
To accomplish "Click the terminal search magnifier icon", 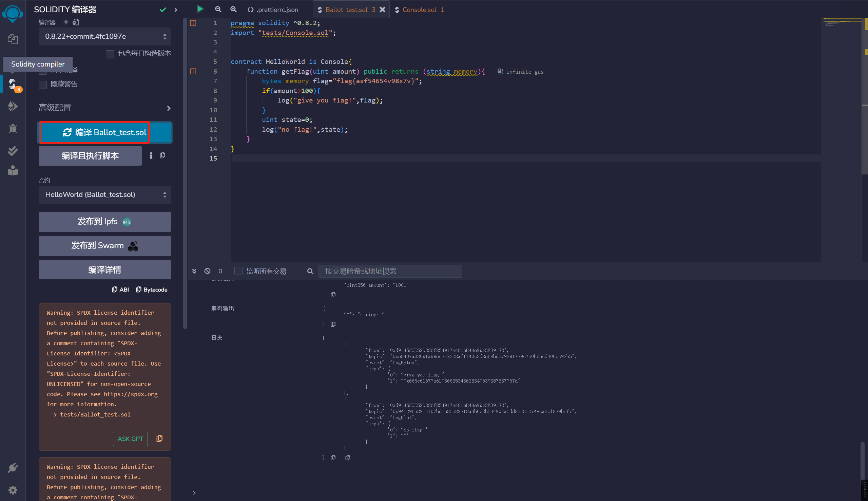I will click(310, 271).
